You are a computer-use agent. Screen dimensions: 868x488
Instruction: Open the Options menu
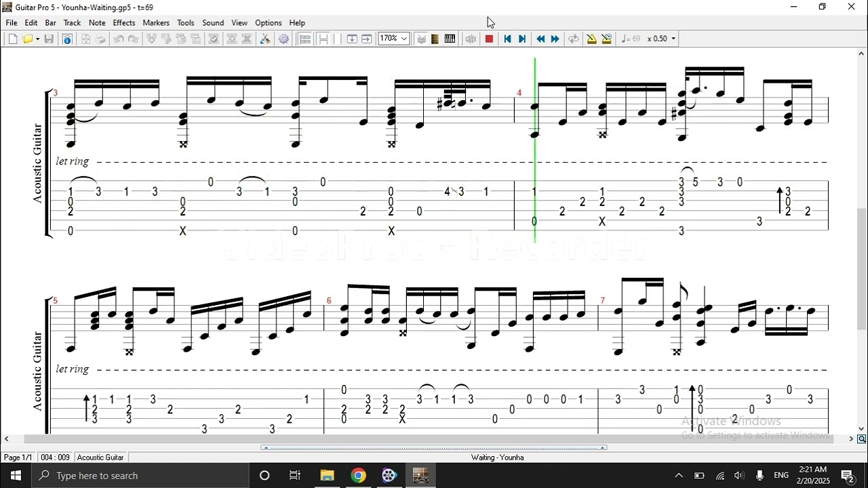coord(269,23)
